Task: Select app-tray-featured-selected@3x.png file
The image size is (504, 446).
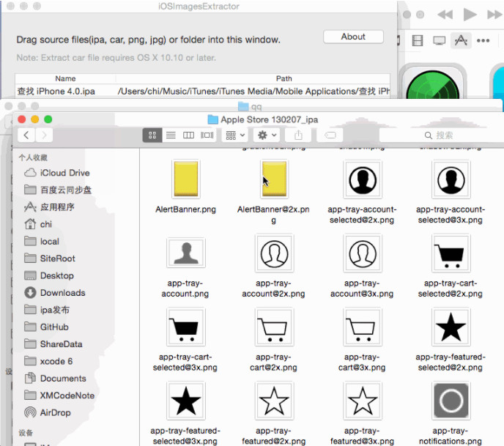Action: pyautogui.click(x=186, y=401)
